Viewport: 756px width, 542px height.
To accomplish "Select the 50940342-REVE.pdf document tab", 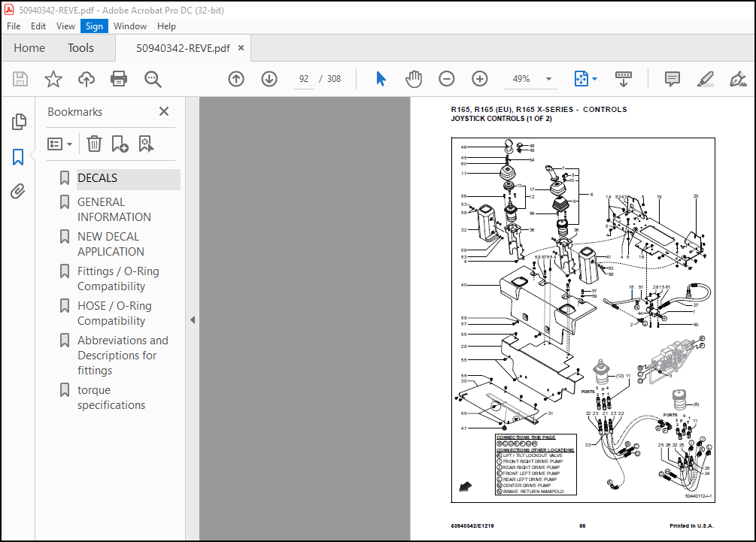I will (x=183, y=48).
